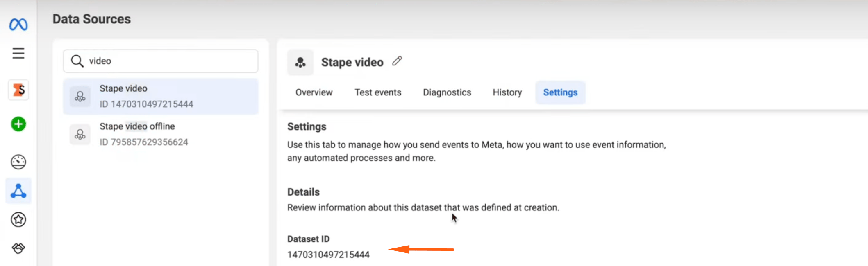Viewport: 868px width, 266px height.
Task: Click the green plus create button
Action: 18,124
